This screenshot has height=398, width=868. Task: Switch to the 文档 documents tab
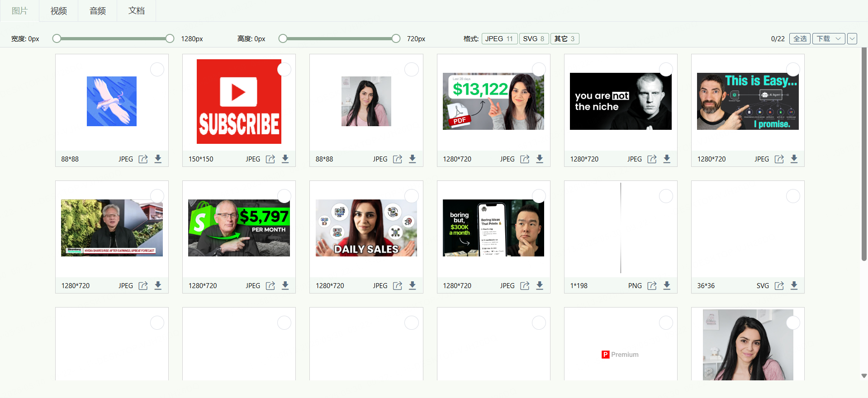(136, 11)
